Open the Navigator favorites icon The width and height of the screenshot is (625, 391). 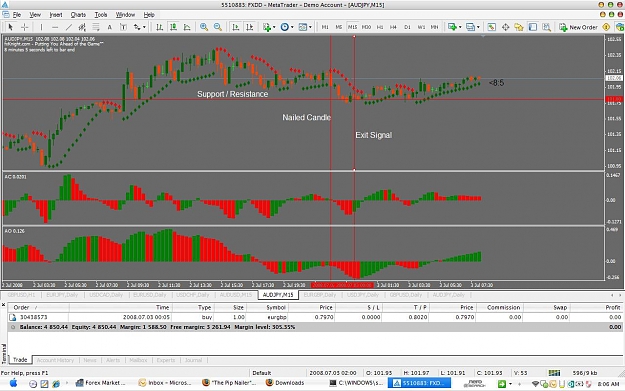(x=519, y=27)
